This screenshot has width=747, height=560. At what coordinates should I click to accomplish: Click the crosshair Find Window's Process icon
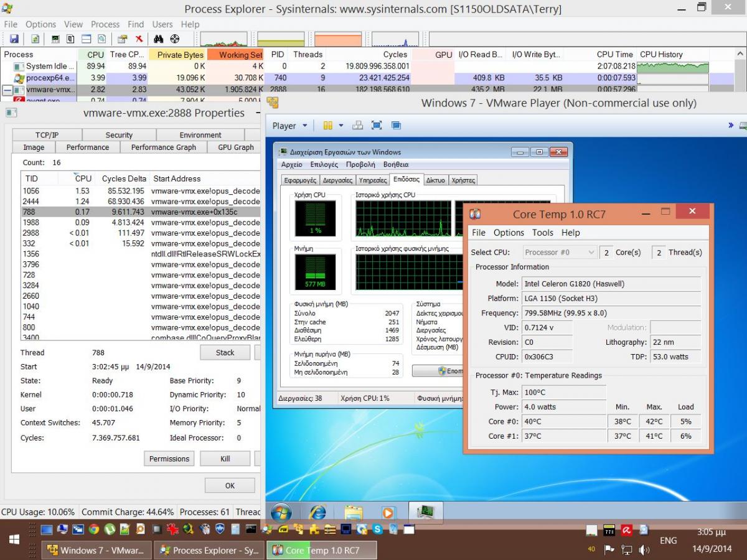click(x=175, y=39)
